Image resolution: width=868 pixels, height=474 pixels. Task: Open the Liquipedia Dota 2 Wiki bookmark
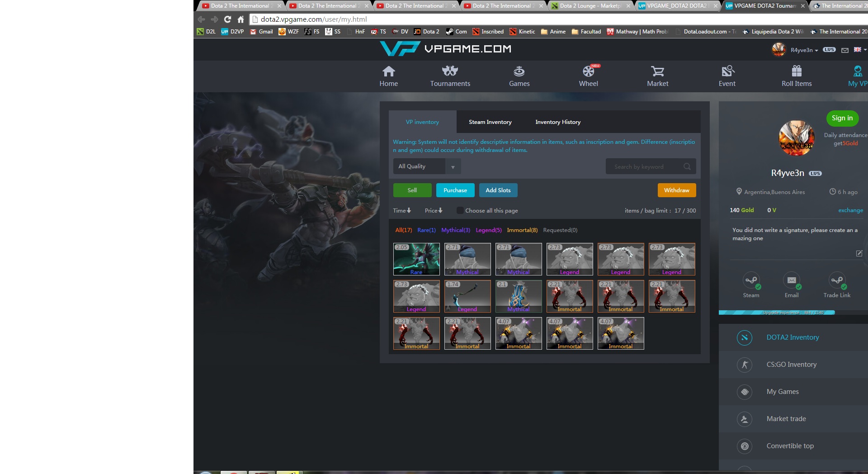point(773,32)
